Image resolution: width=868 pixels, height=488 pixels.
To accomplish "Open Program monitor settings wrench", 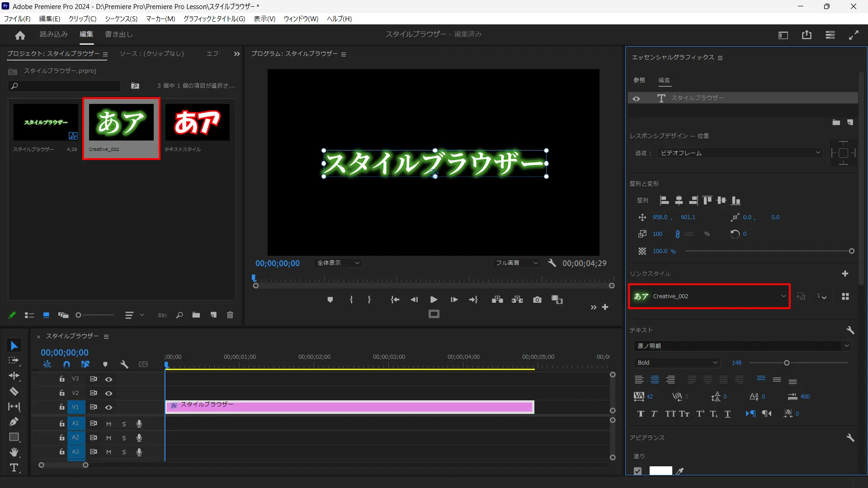I will click(x=552, y=263).
